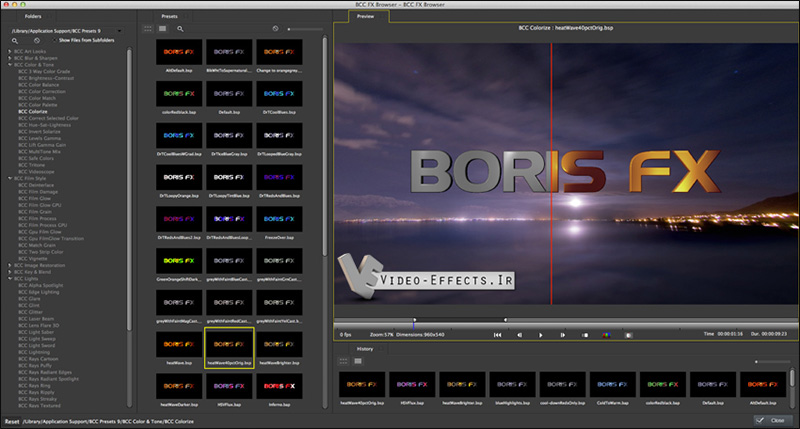Toggle Show Files from Subfolders checkbox
The height and width of the screenshot is (429, 800).
tap(55, 40)
